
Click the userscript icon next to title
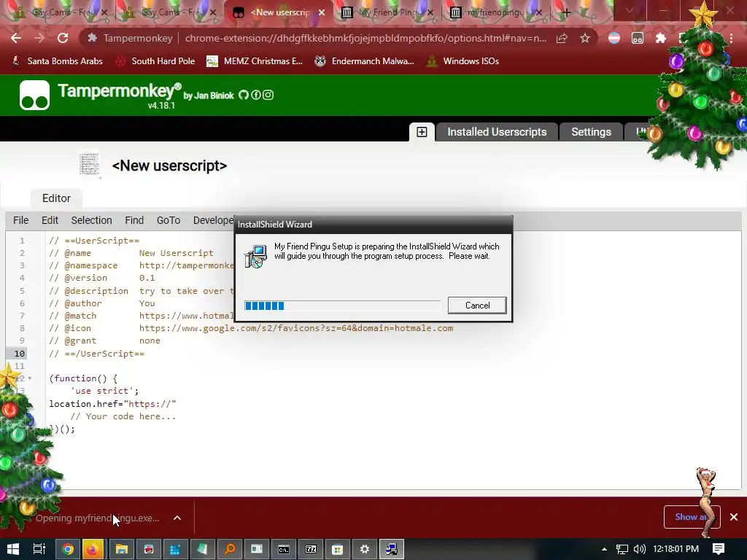coord(90,165)
